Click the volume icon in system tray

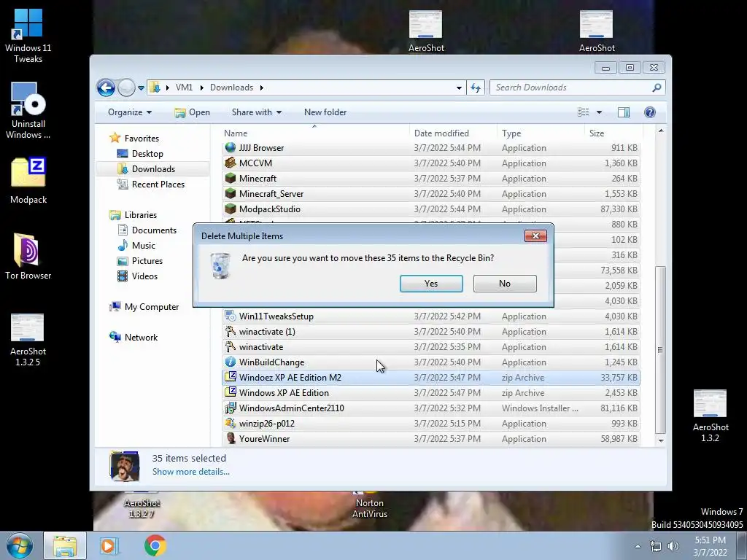click(x=673, y=546)
